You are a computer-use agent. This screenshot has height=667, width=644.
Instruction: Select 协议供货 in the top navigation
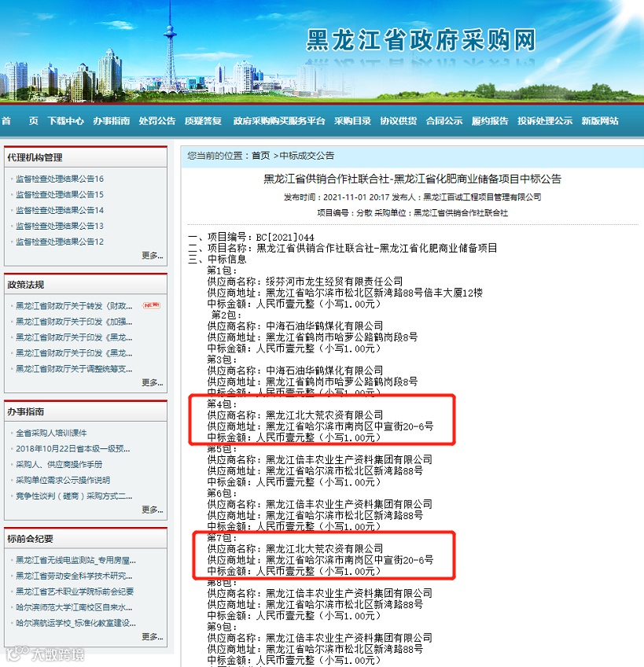(x=399, y=121)
